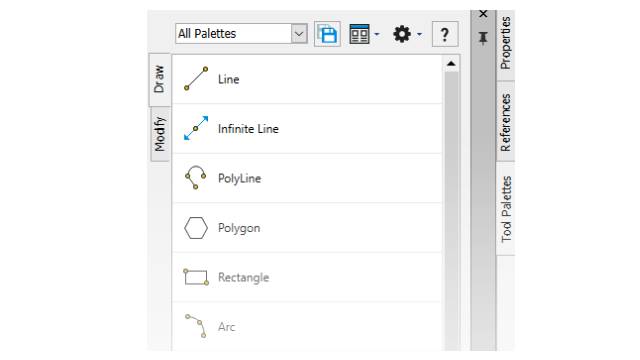640x360 pixels.
Task: Switch to the Draw tab
Action: (x=159, y=80)
